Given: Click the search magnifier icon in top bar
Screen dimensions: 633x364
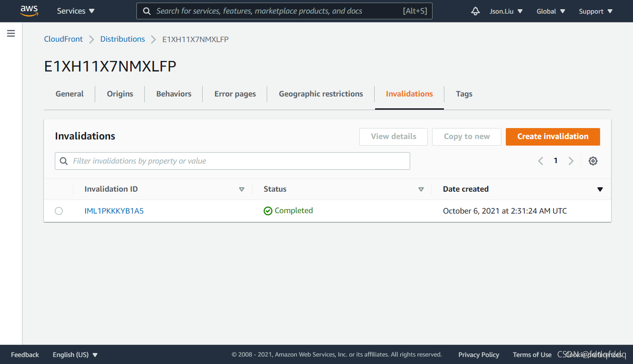Looking at the screenshot, I should pos(147,11).
